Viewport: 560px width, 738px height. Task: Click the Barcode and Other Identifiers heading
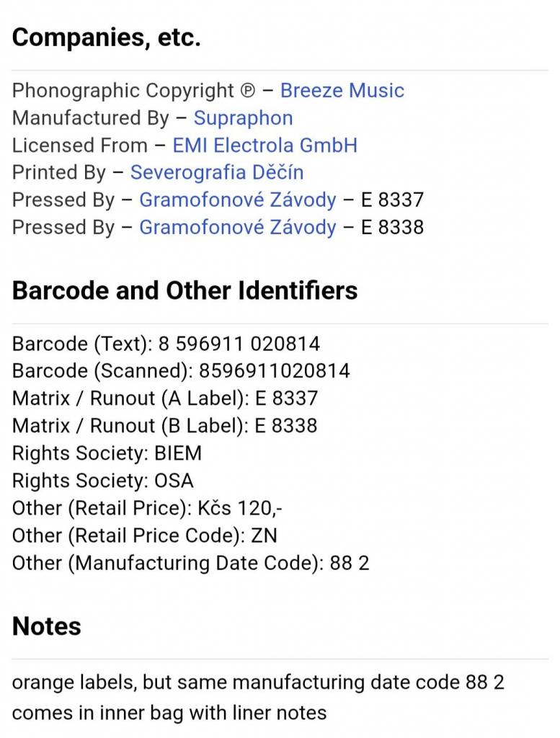pyautogui.click(x=185, y=290)
